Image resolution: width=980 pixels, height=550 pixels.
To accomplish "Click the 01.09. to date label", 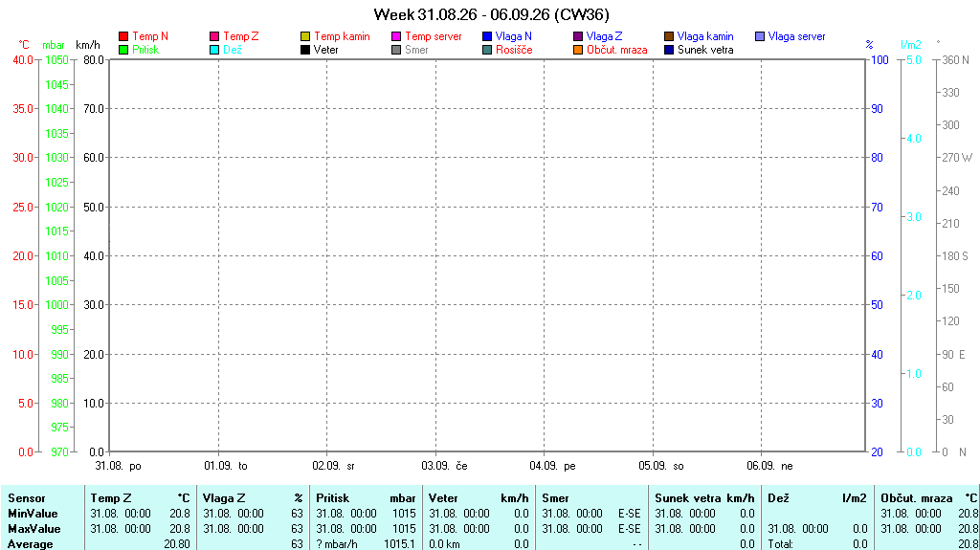I will [x=226, y=466].
